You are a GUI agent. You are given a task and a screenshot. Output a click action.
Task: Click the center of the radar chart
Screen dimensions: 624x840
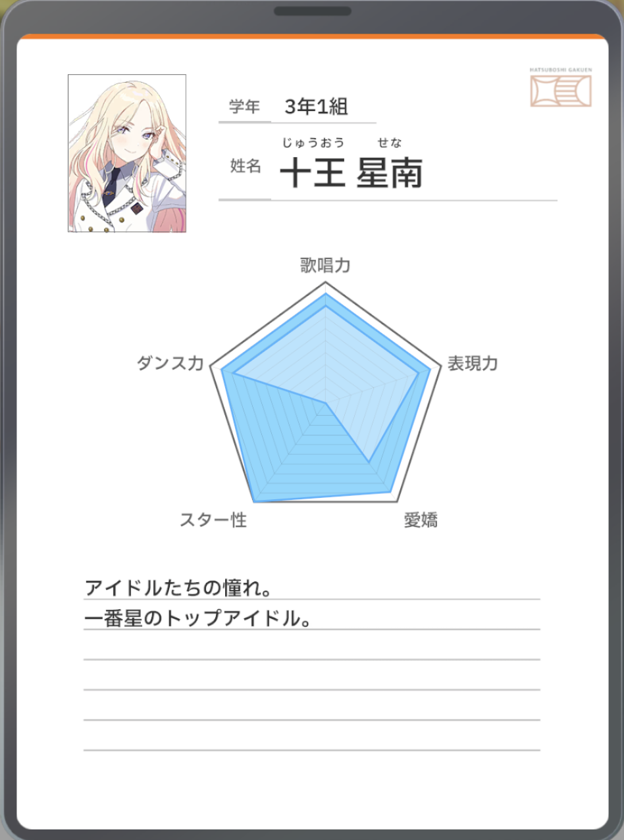325,401
